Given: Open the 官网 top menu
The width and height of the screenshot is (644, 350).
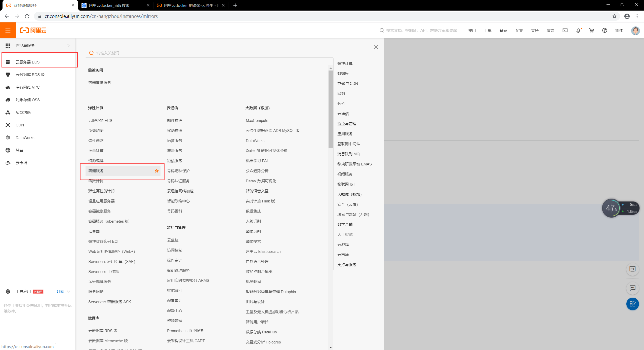Looking at the screenshot, I should coord(551,30).
